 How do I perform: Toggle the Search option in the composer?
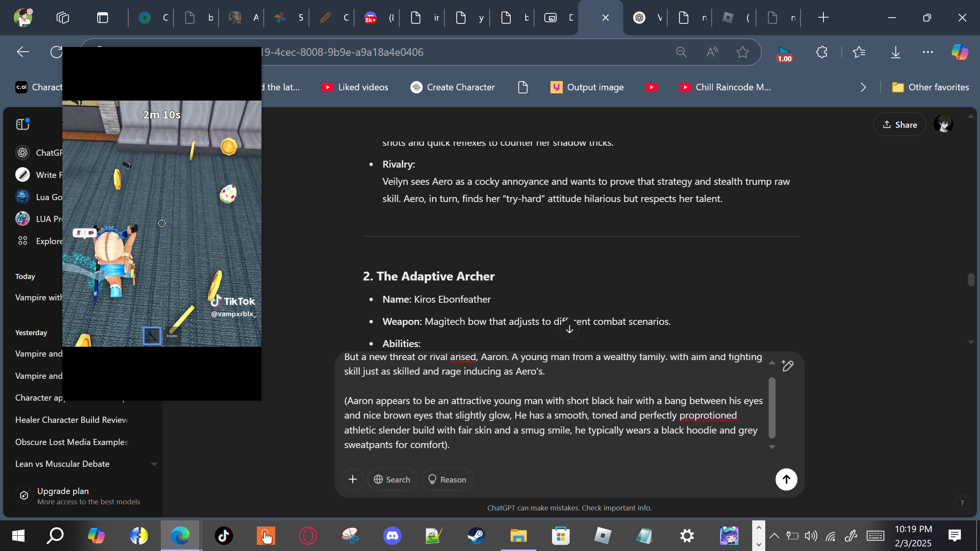coord(392,479)
